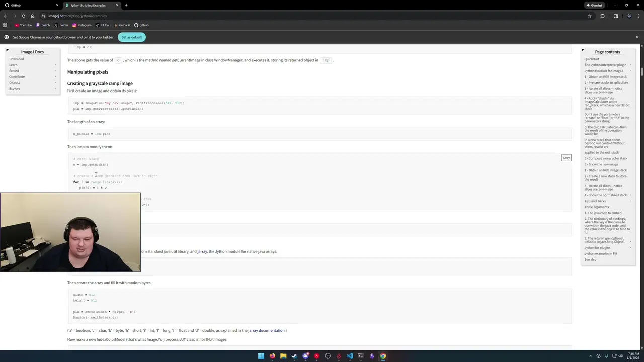Expand the Learn menu arrow
Viewport: 644px width, 362px height.
(x=55, y=65)
